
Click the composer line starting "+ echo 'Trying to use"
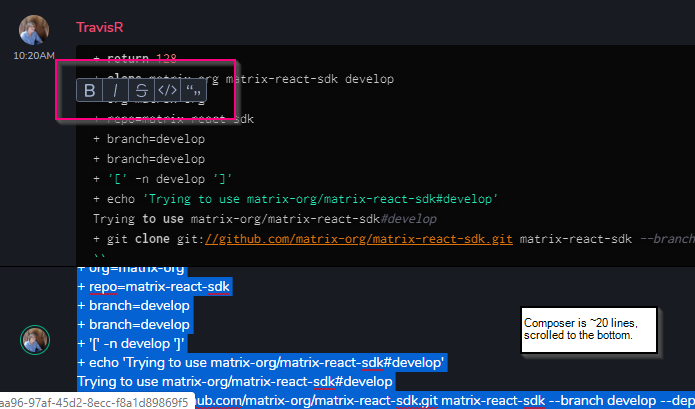click(x=261, y=362)
